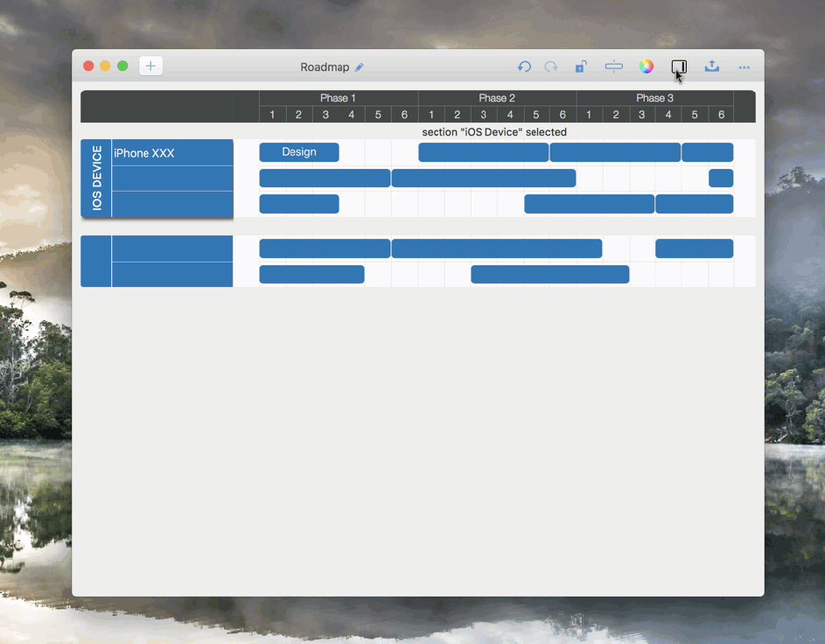
Task: Click the small task bar under Phase 3 column 6
Action: (x=721, y=178)
